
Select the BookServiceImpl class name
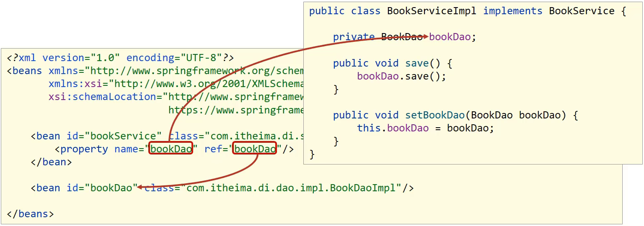coord(432,11)
